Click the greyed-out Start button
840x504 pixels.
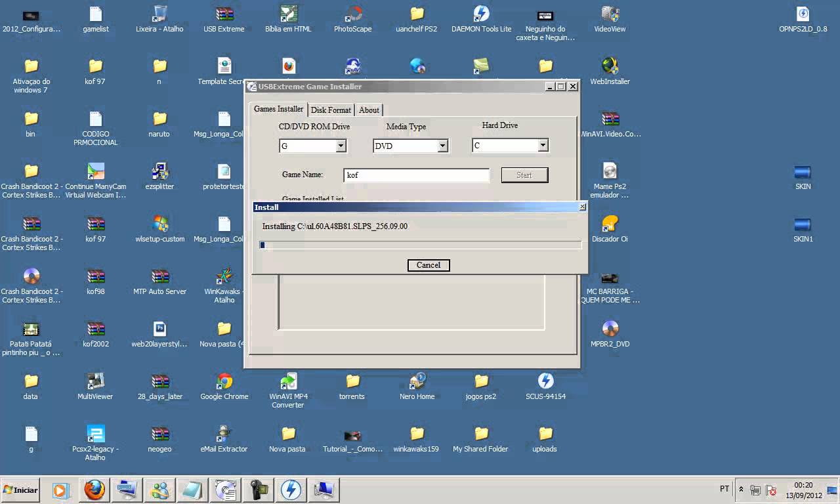[x=524, y=175]
